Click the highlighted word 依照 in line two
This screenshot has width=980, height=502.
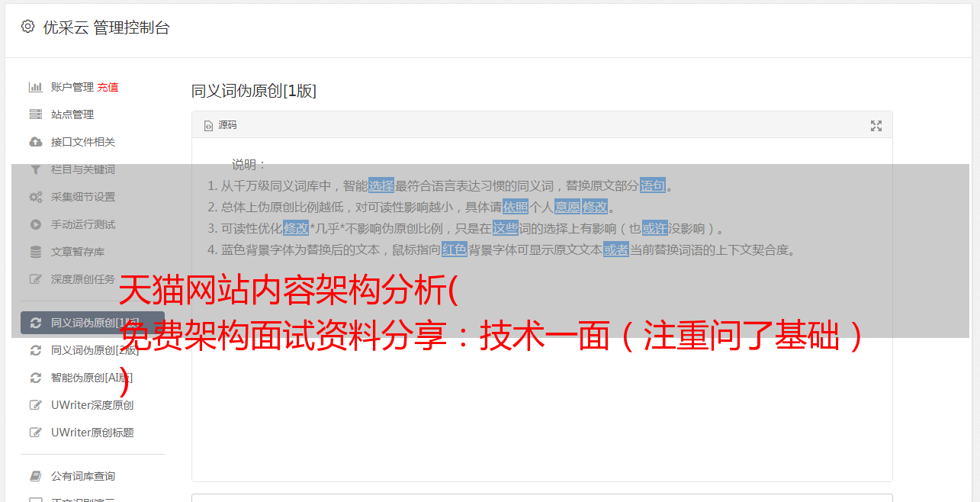516,207
